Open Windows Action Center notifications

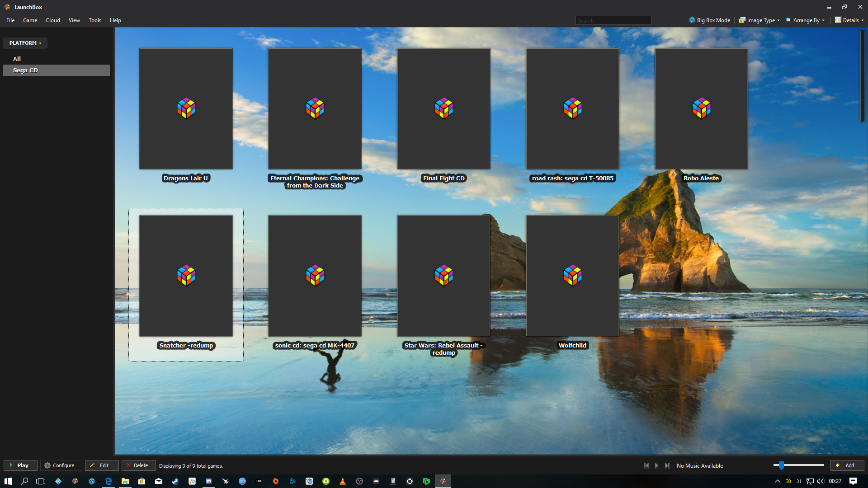pos(853,481)
